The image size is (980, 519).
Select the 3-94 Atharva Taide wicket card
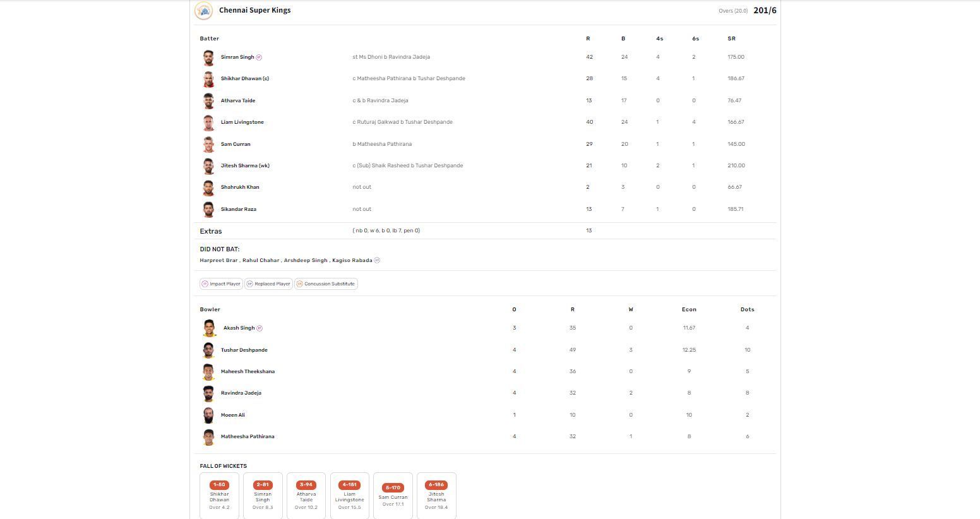[306, 496]
